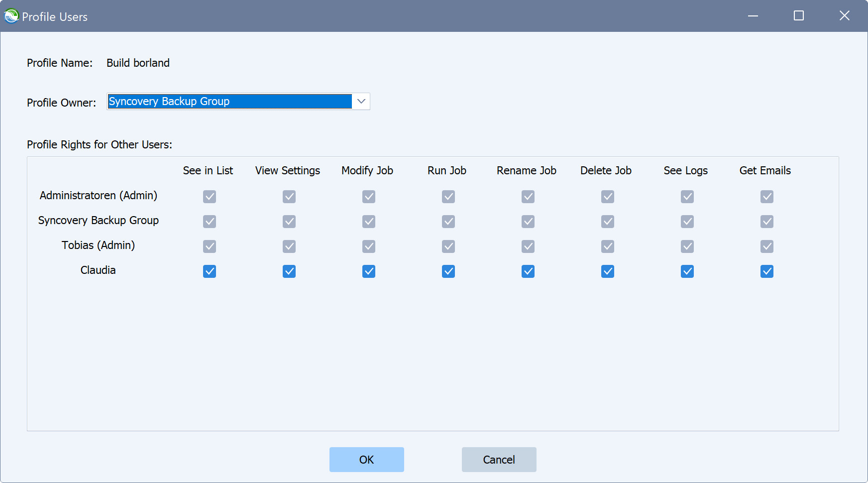Disable View Settings permission for Claudia
This screenshot has width=868, height=483.
coord(289,271)
